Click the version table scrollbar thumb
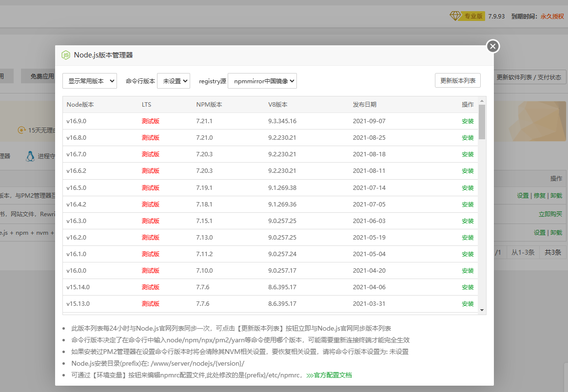 482,122
